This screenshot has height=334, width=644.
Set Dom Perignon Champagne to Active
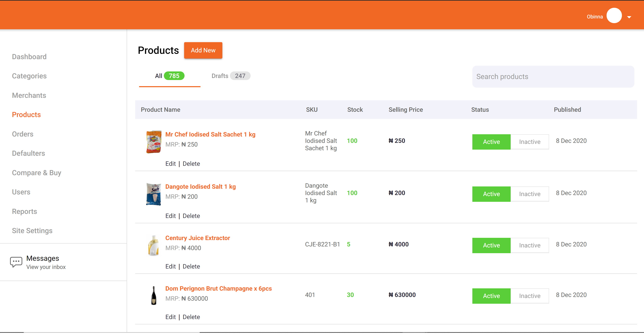491,296
